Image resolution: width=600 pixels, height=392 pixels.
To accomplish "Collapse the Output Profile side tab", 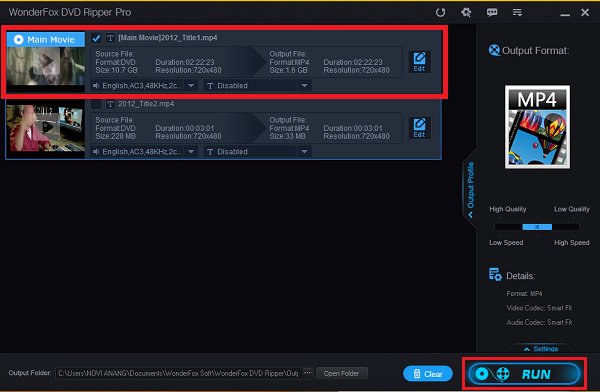I will 470,189.
